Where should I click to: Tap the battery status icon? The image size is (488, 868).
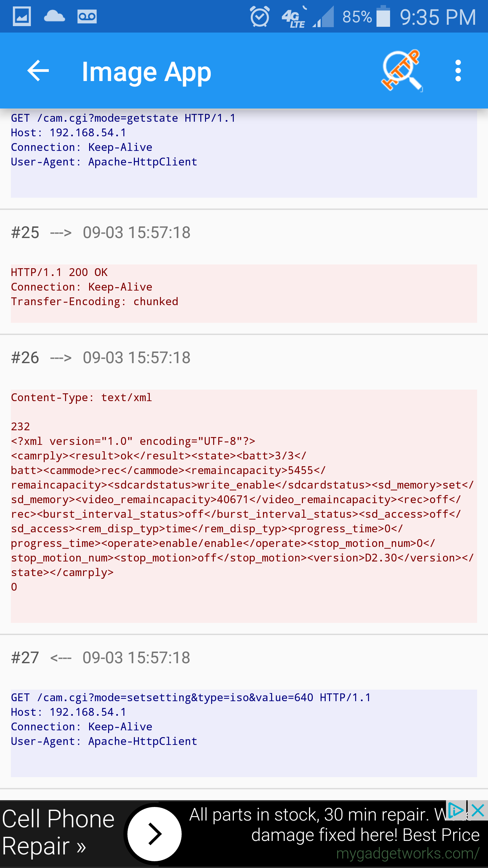tap(383, 16)
